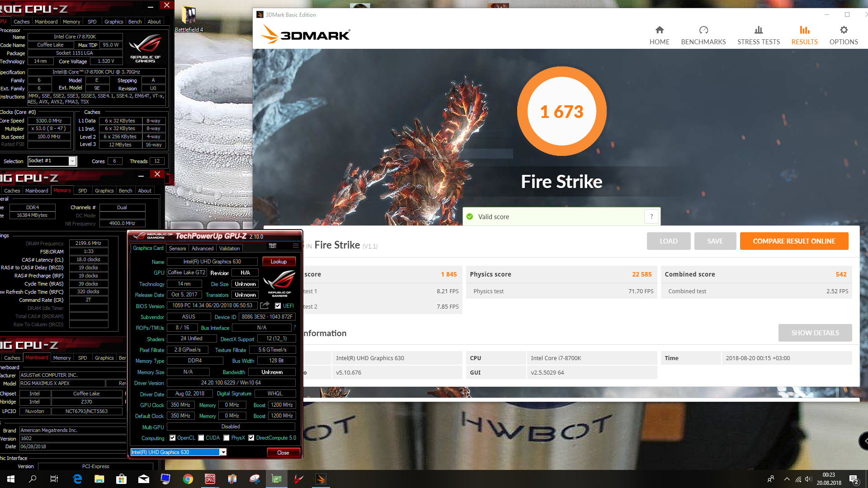
Task: Switch to Sensors tab in GPU-Z
Action: (x=177, y=249)
